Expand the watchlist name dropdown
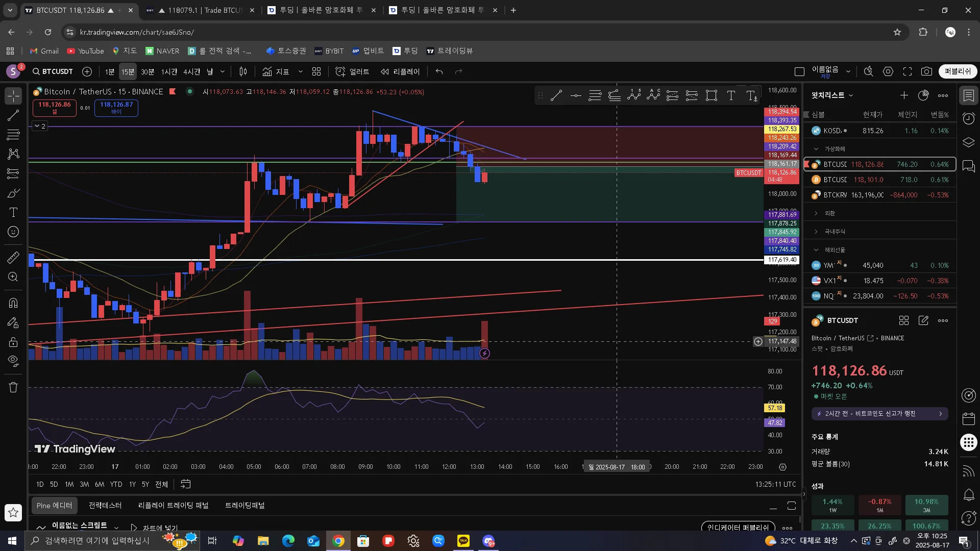 [851, 95]
